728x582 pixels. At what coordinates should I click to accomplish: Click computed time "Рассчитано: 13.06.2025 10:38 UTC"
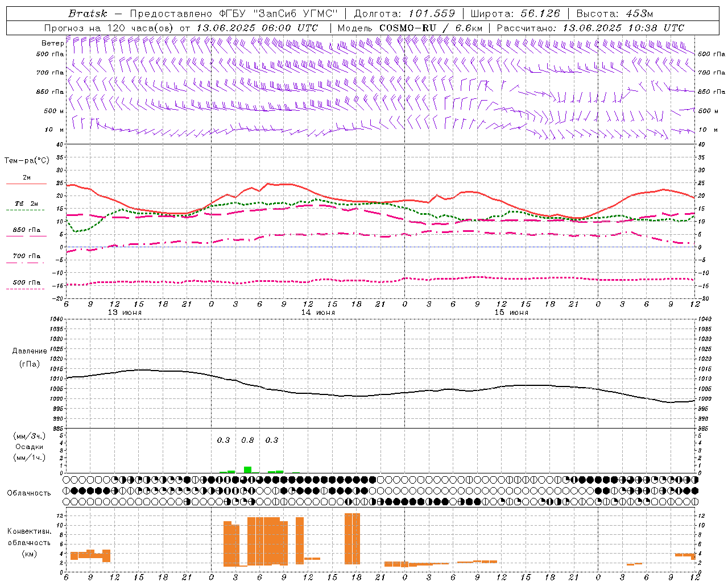tap(590, 28)
